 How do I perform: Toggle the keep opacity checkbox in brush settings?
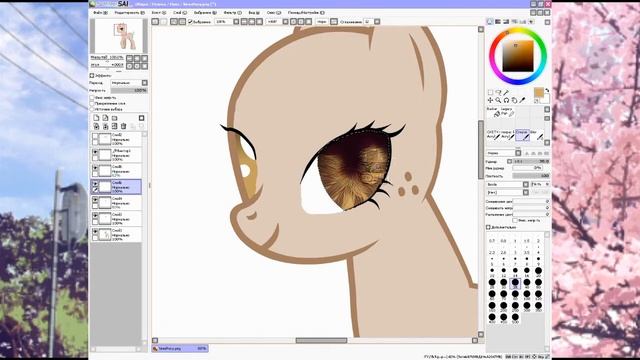coord(515,220)
